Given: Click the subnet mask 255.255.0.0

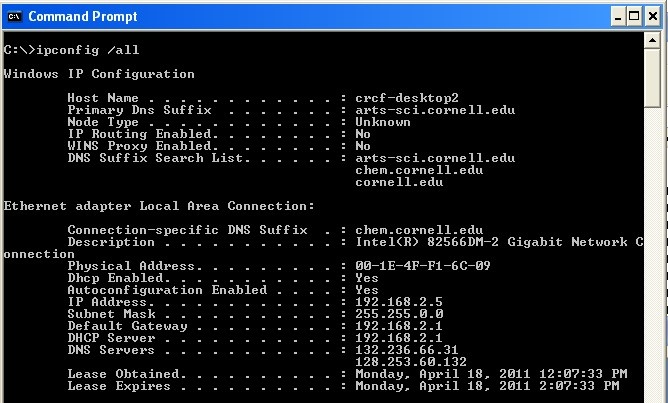Looking at the screenshot, I should click(x=399, y=314).
